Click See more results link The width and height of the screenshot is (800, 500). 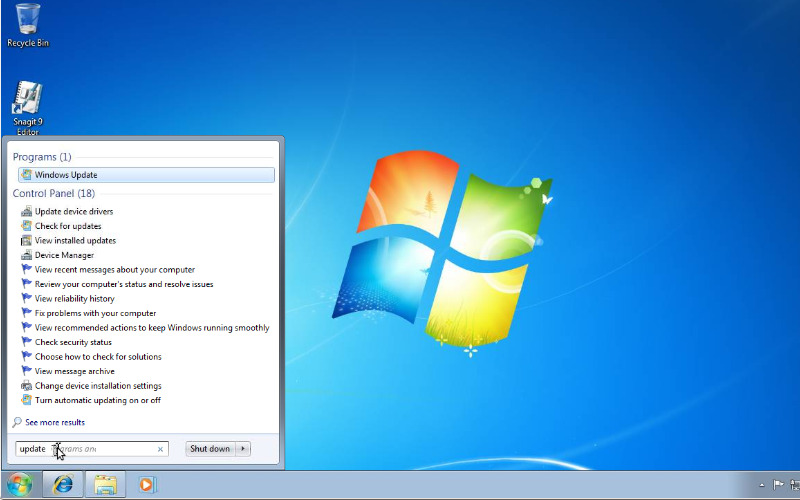[55, 422]
